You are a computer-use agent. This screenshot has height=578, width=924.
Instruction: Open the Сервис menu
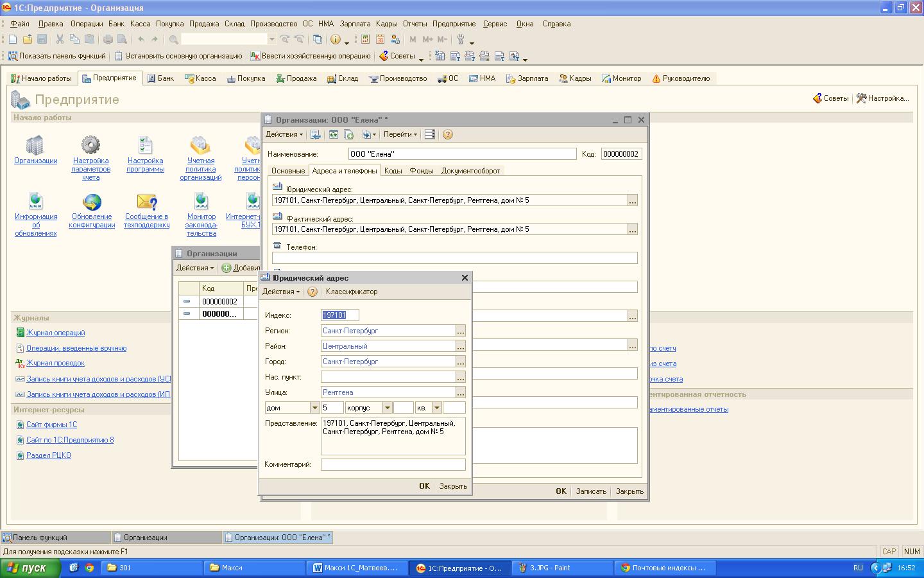point(495,24)
